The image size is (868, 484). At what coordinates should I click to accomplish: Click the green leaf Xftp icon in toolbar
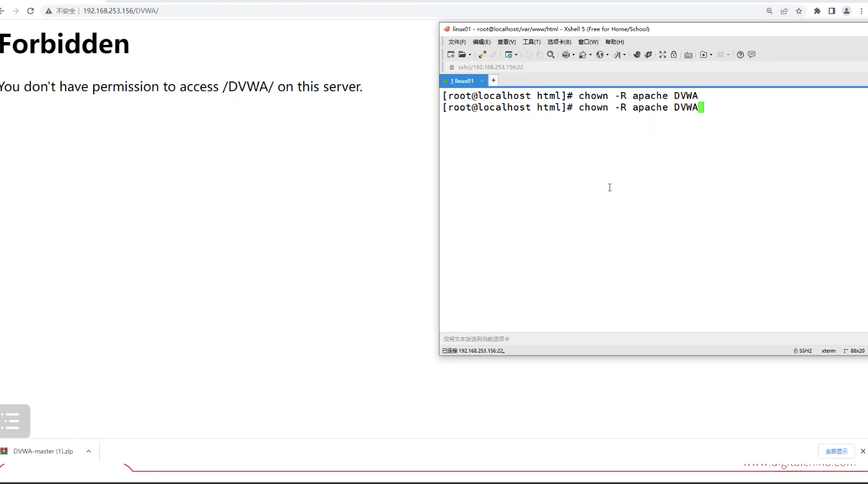pyautogui.click(x=648, y=54)
